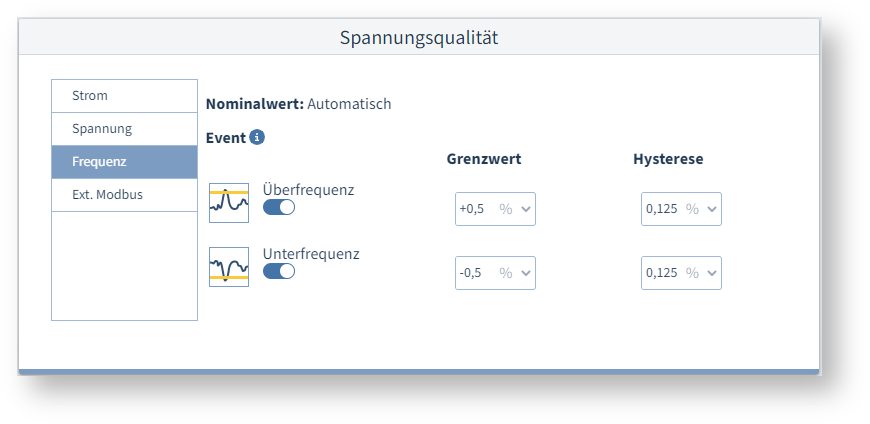Open the Unterfrequenz Grenzwert unit dropdown

516,273
